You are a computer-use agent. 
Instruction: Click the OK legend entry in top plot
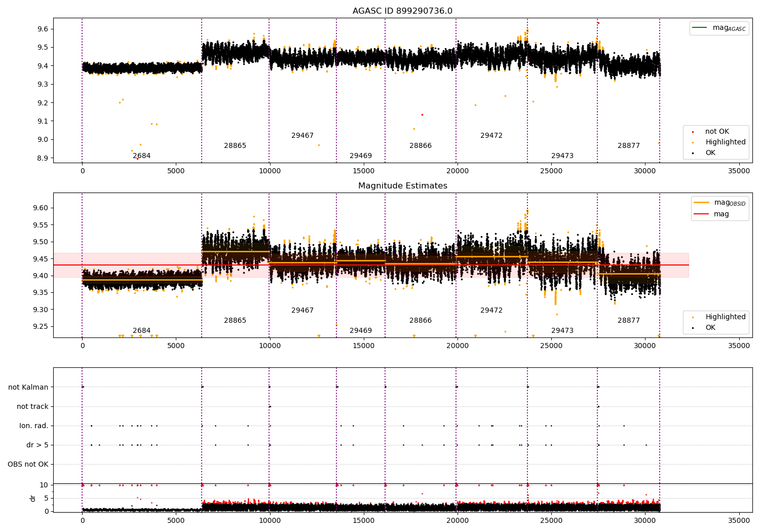(x=709, y=153)
